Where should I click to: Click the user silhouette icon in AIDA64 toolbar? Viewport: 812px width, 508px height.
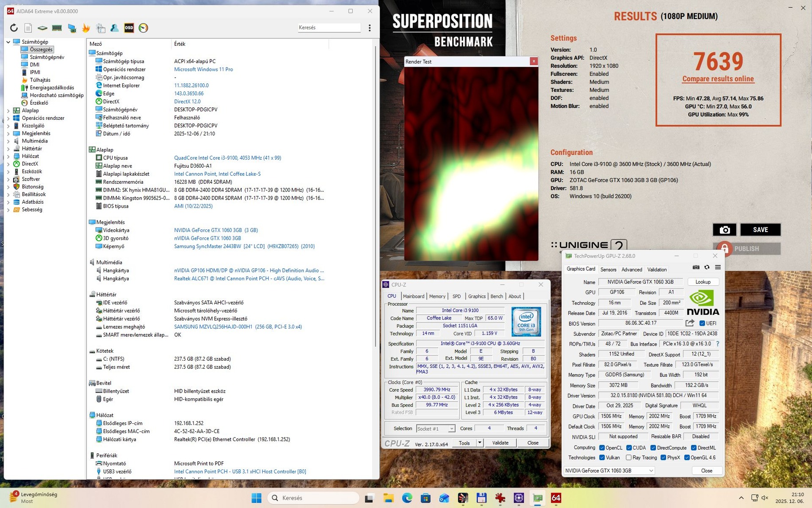point(114,28)
